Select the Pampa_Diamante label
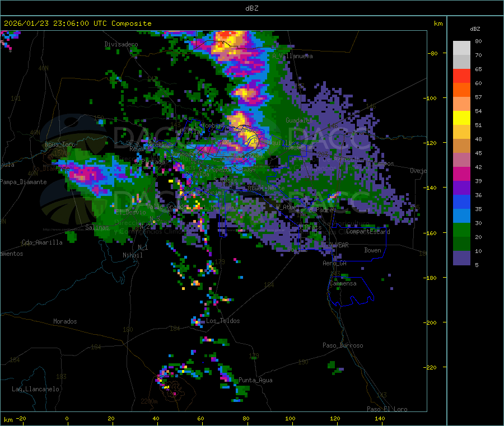This screenshot has width=504, height=426. [24, 182]
